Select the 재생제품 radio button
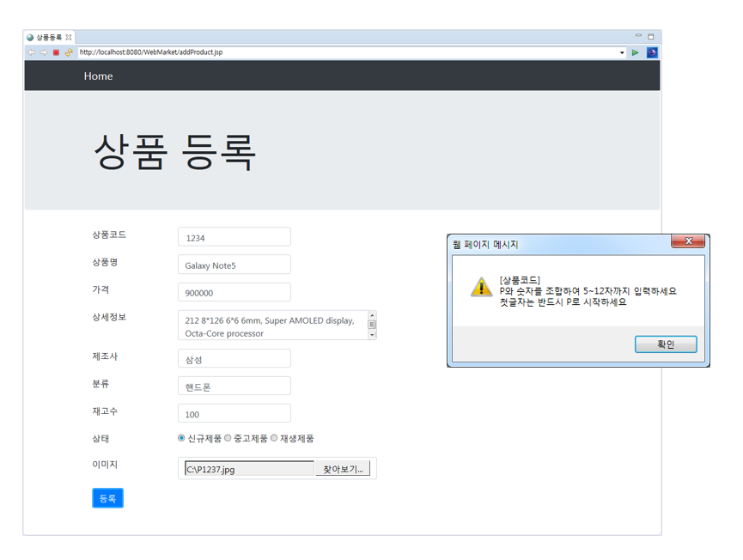The width and height of the screenshot is (743, 560). click(x=274, y=438)
